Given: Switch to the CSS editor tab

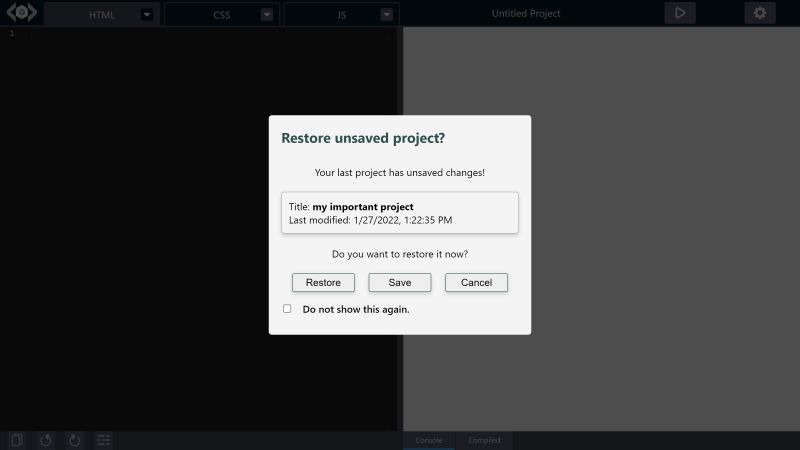Looking at the screenshot, I should click(221, 15).
